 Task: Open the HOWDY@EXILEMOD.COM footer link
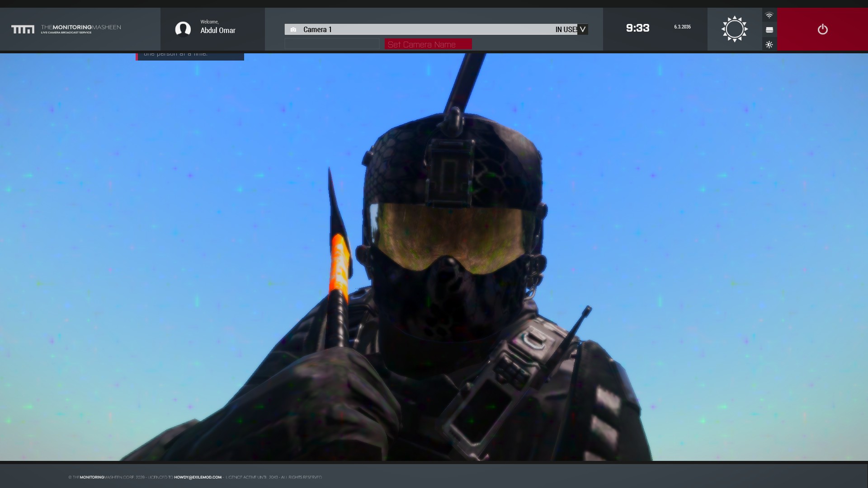tap(198, 477)
